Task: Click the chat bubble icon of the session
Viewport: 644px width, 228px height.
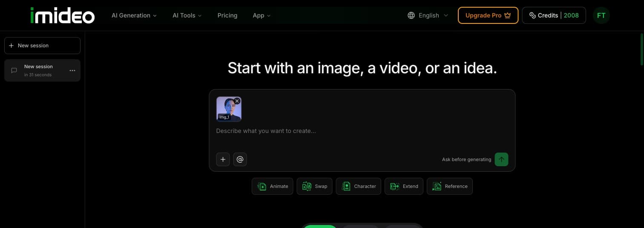Action: pos(14,70)
